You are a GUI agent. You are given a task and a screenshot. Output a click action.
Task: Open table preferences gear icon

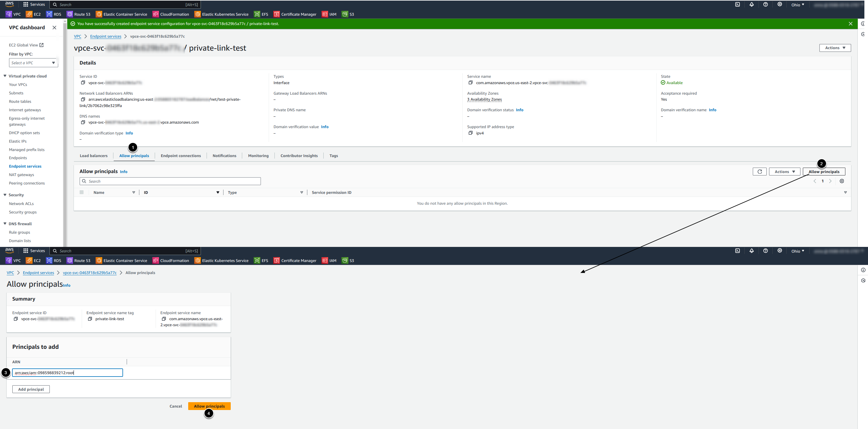point(842,181)
